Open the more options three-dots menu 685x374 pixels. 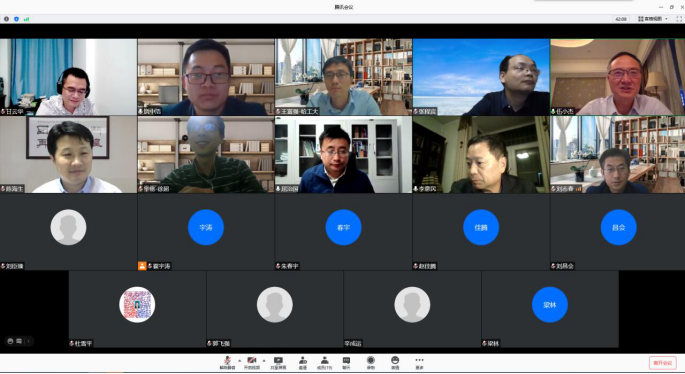[x=419, y=362]
